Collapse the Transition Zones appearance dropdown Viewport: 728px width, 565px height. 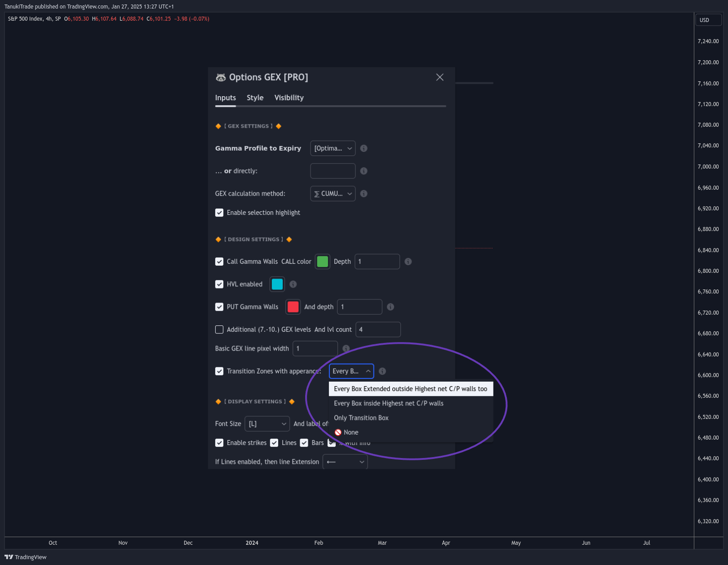[351, 371]
